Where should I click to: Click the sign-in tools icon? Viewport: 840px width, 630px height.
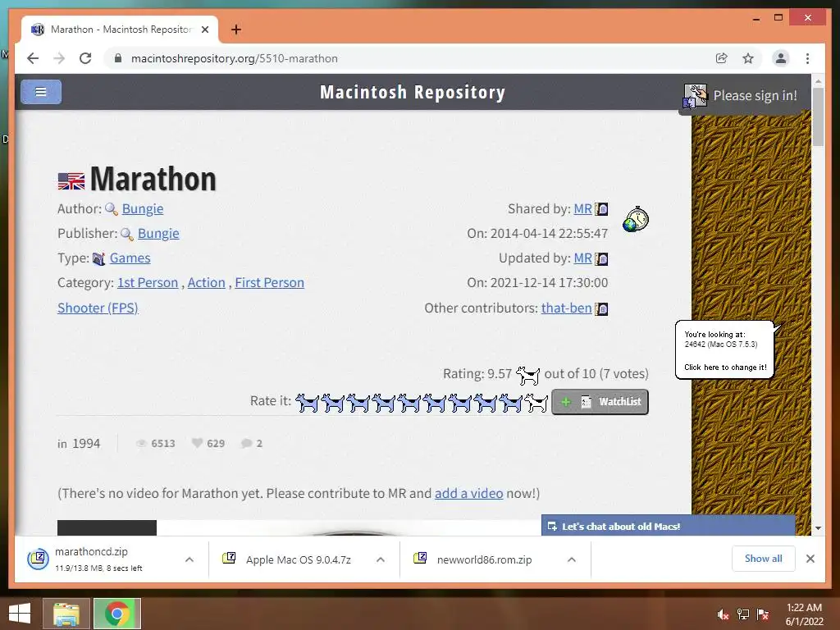click(696, 96)
